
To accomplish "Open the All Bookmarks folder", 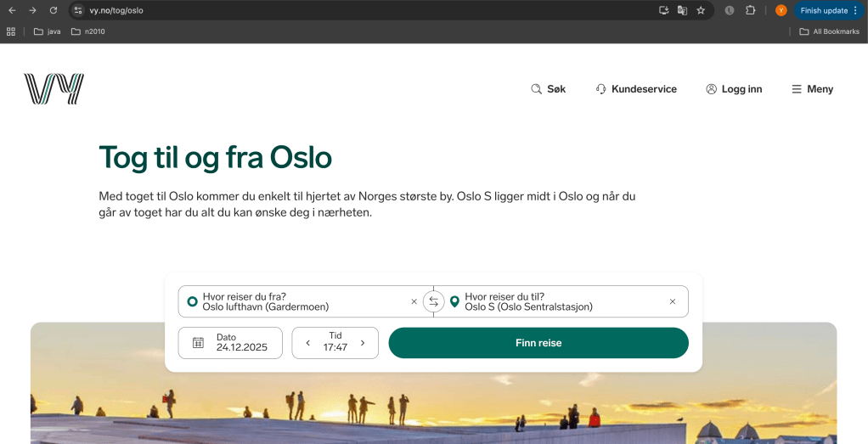I will tap(829, 31).
